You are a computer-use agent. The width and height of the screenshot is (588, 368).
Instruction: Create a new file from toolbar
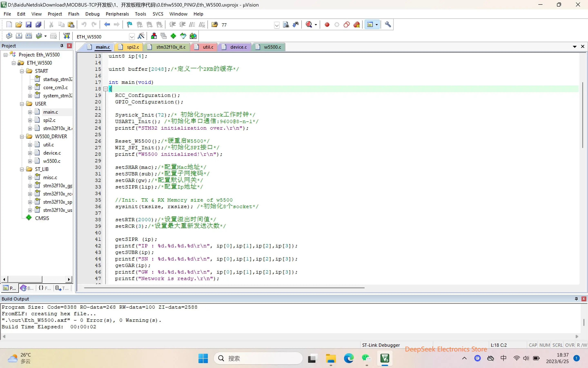coord(9,25)
